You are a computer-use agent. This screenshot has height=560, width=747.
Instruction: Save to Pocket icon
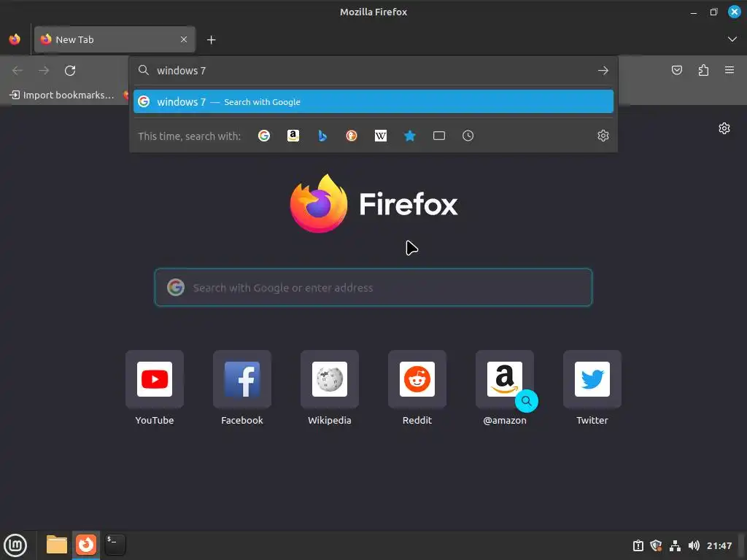[x=677, y=71]
